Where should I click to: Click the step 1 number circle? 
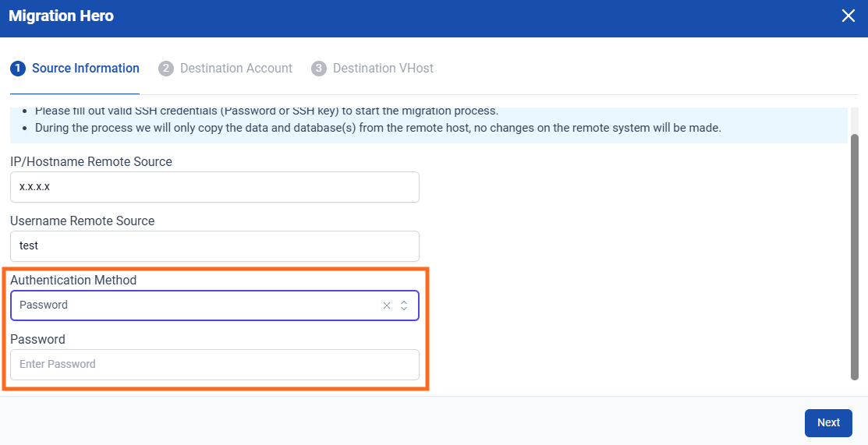click(17, 69)
